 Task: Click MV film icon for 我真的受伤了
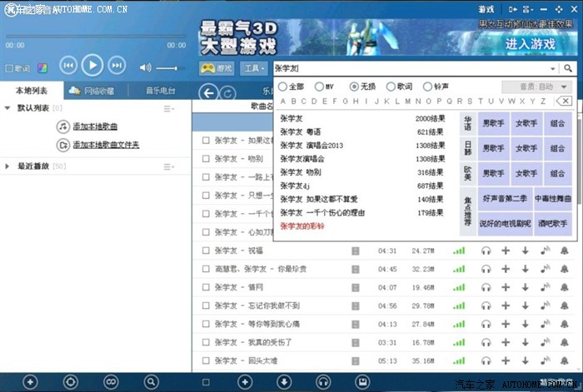(x=356, y=342)
